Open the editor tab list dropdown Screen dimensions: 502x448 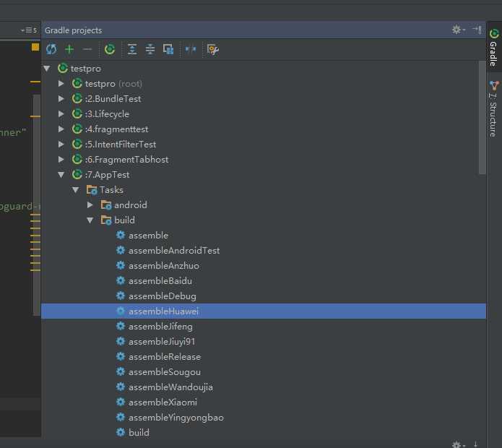pos(29,30)
